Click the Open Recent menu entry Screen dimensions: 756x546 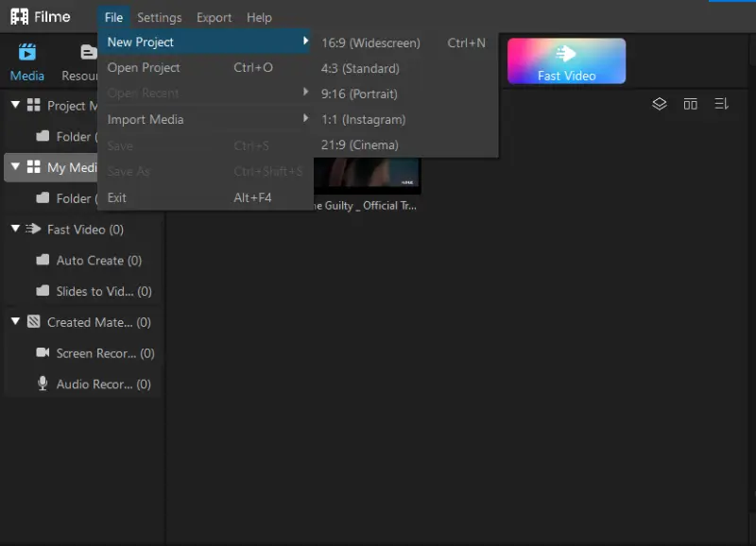[x=205, y=93]
